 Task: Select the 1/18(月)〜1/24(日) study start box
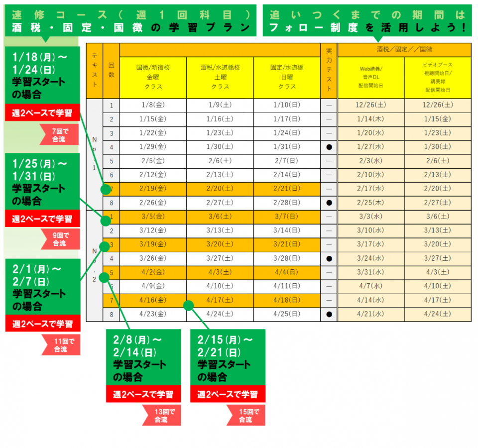tap(42, 75)
